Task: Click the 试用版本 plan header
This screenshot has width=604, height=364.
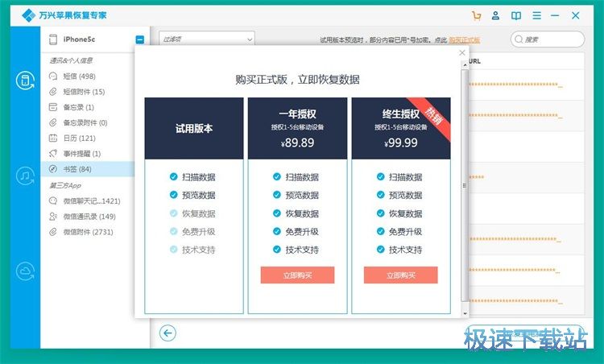Action: coord(194,128)
